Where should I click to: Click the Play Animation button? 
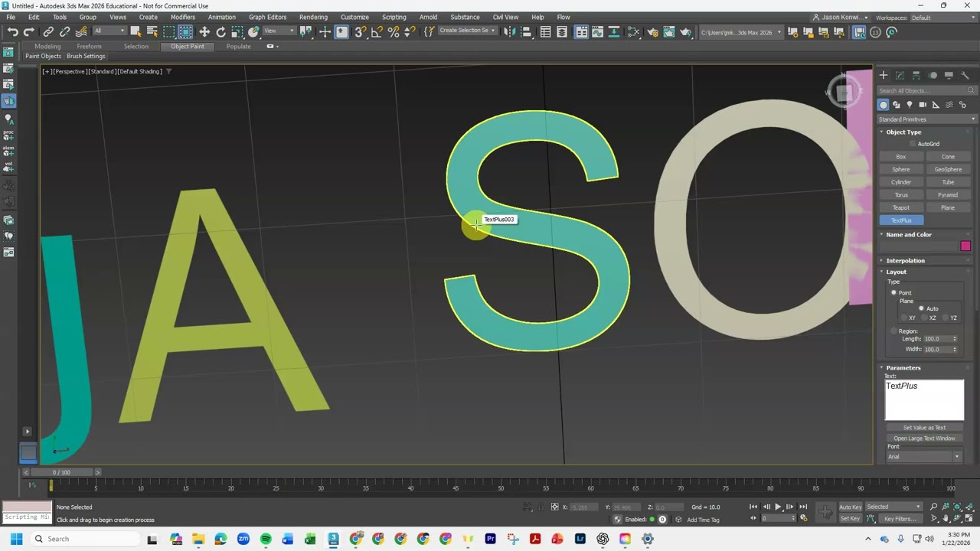(x=778, y=507)
